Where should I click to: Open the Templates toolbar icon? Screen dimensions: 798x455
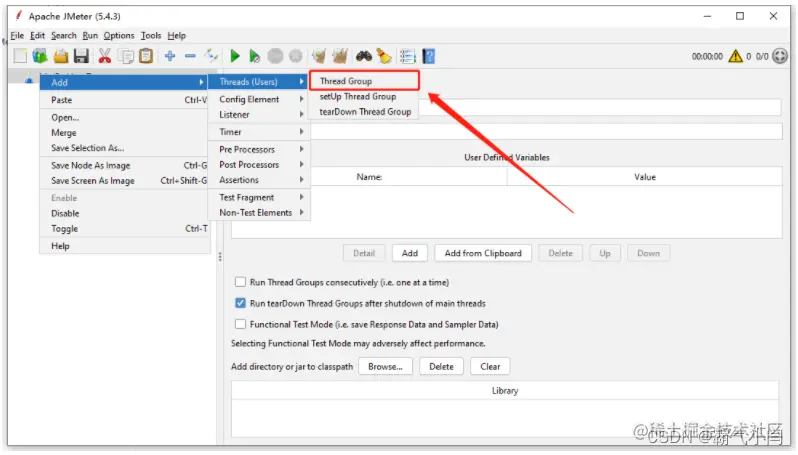coord(40,56)
